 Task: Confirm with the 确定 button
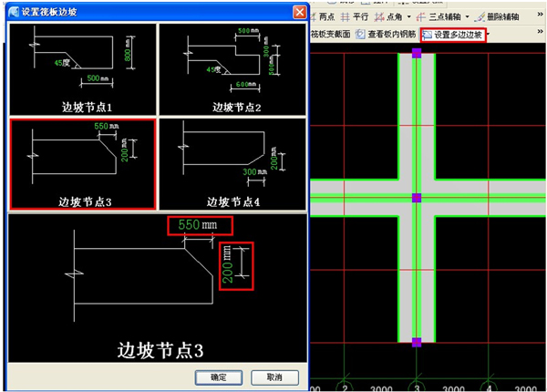(219, 377)
